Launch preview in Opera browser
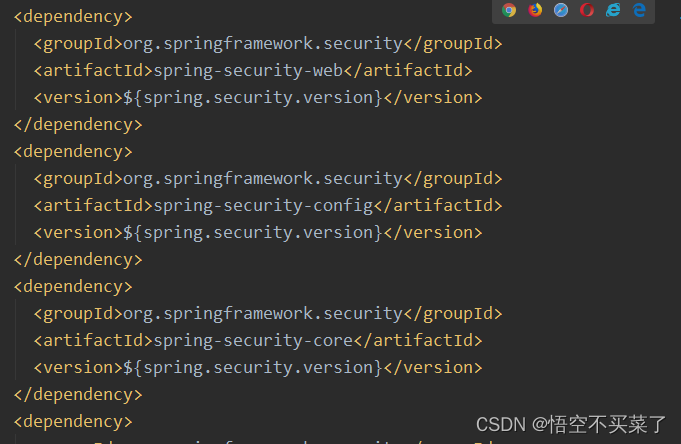 coord(587,10)
